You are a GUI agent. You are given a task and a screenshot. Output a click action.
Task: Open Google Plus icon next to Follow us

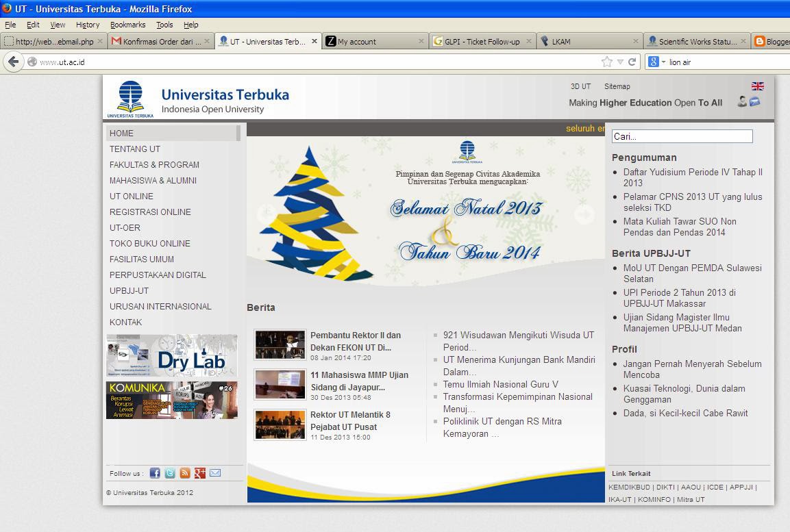pyautogui.click(x=200, y=472)
